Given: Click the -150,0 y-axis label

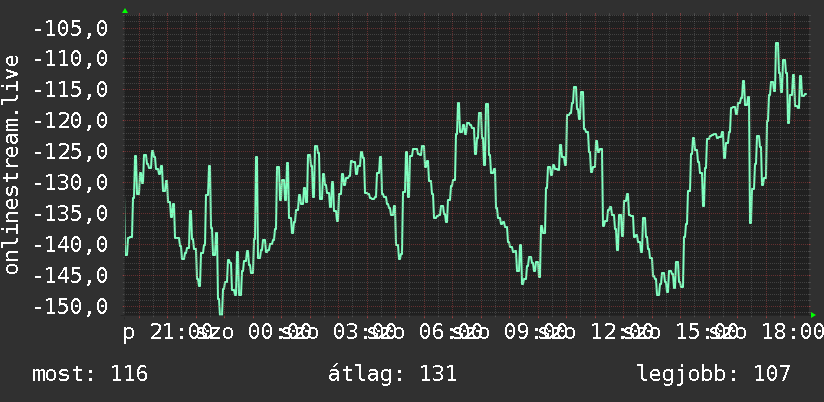Looking at the screenshot, I should (70, 306).
